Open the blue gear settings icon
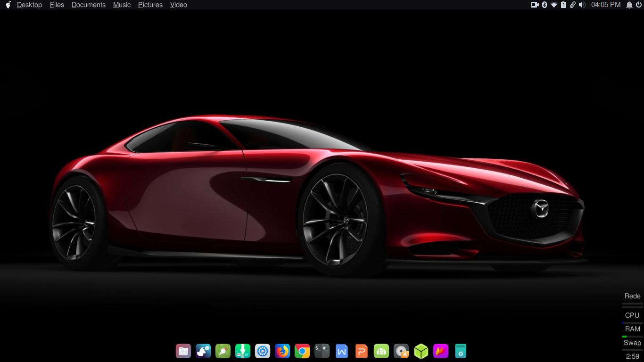The height and width of the screenshot is (362, 644). pos(263,351)
